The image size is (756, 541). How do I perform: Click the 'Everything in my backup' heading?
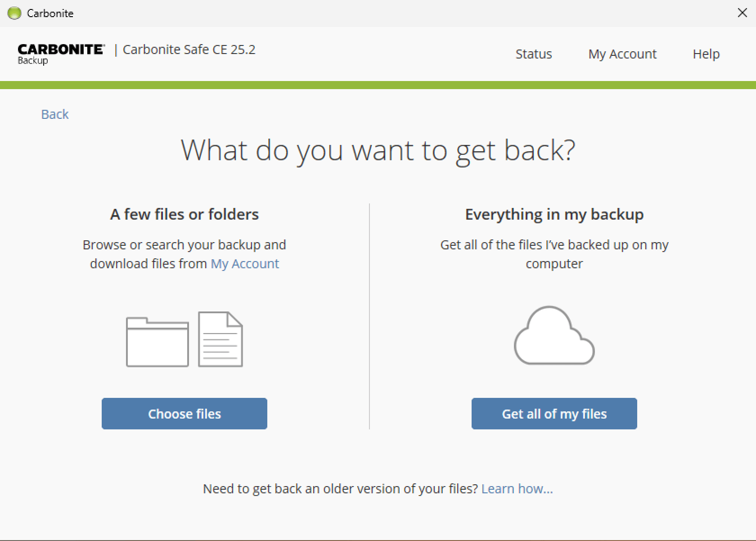point(554,215)
